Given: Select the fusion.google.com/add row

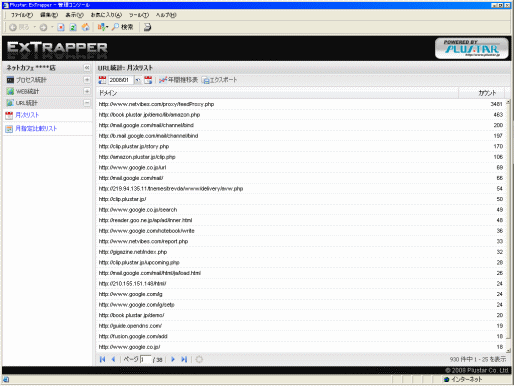Looking at the screenshot, I should 301,336.
